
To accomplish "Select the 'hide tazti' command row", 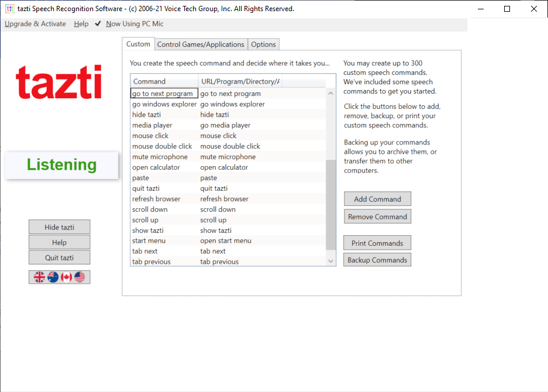I will pos(228,115).
